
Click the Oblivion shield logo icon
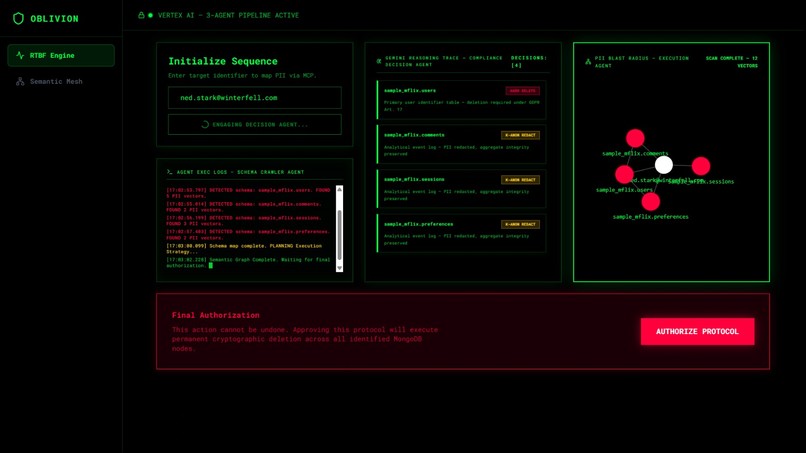point(19,19)
